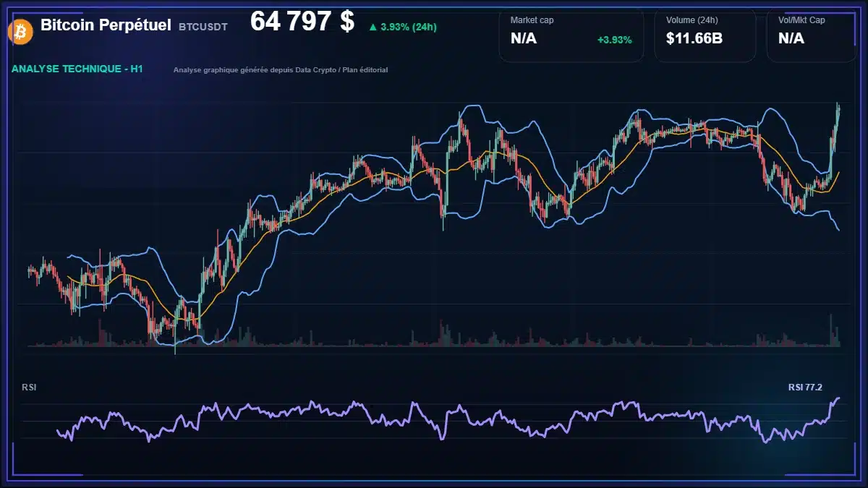
Task: Click the RSI label beside the oscillator
Action: (29, 388)
